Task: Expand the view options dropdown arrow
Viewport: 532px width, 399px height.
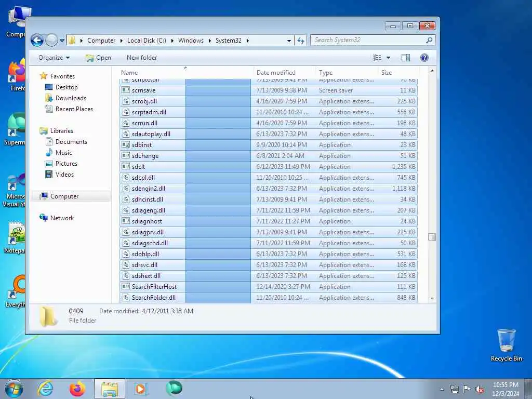Action: click(x=388, y=58)
